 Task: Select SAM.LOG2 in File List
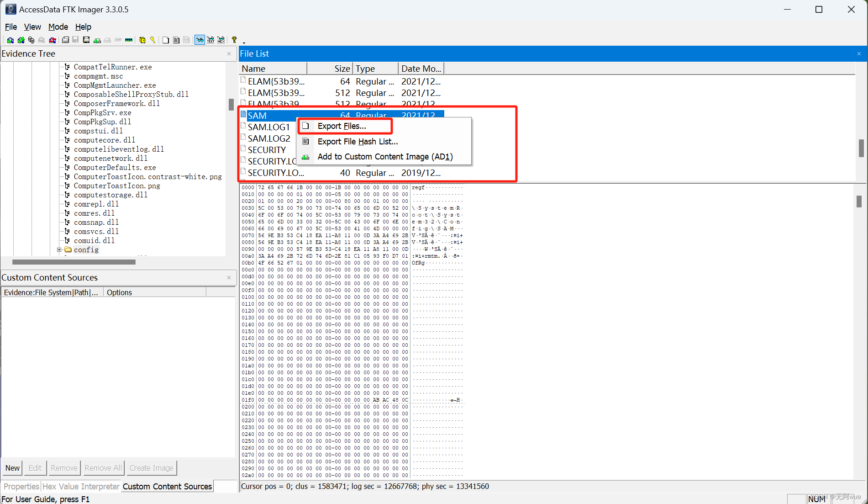[x=269, y=138]
